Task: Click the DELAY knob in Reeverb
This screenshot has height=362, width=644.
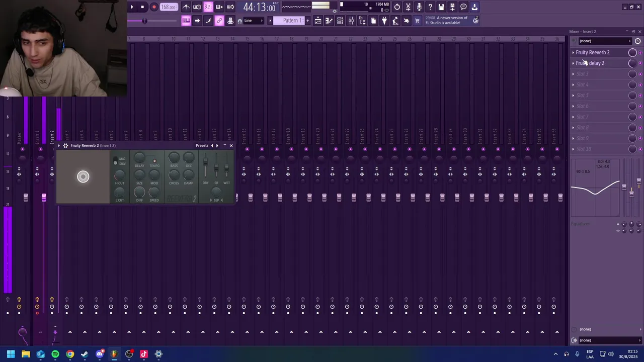Action: pyautogui.click(x=139, y=158)
